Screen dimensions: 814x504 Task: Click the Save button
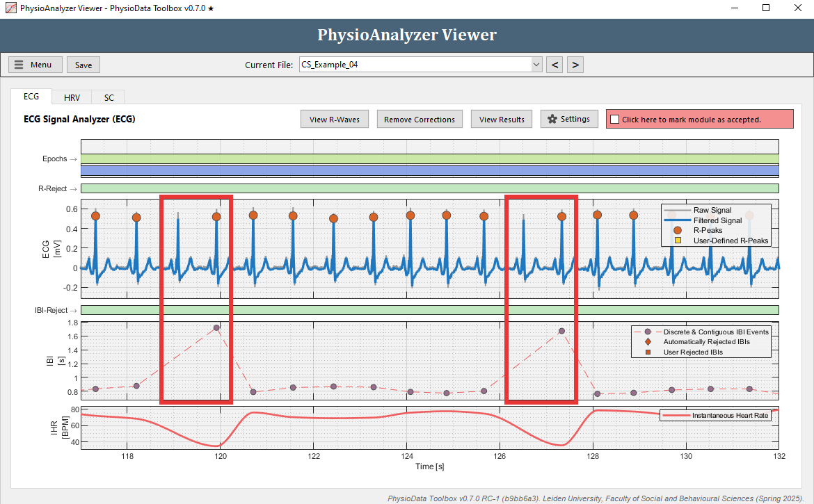point(83,65)
